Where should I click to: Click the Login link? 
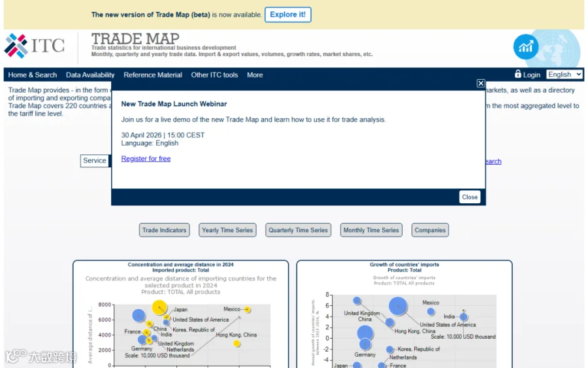pyautogui.click(x=531, y=75)
